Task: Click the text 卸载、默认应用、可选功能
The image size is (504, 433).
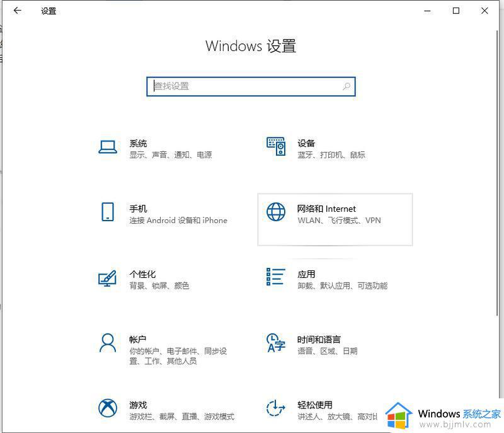Action: pos(342,286)
